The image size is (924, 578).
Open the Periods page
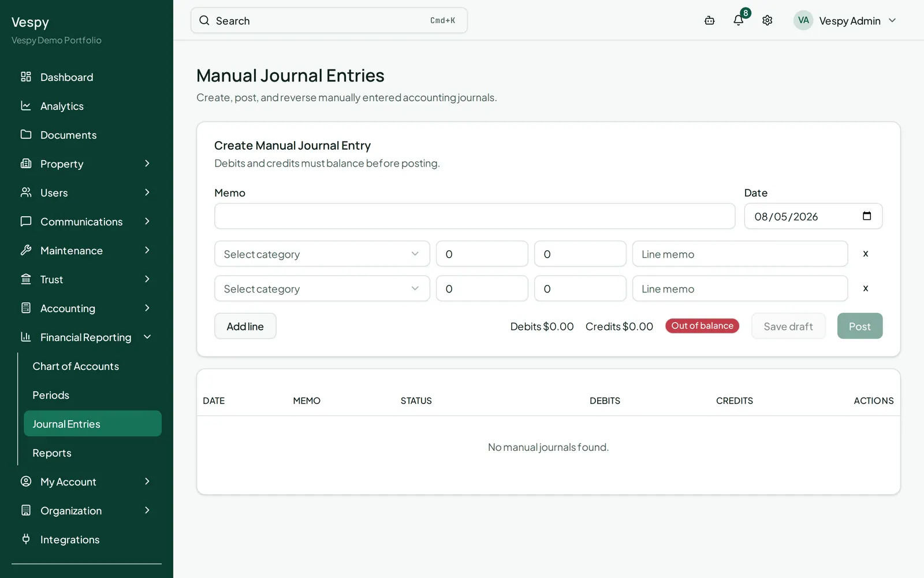click(x=51, y=395)
